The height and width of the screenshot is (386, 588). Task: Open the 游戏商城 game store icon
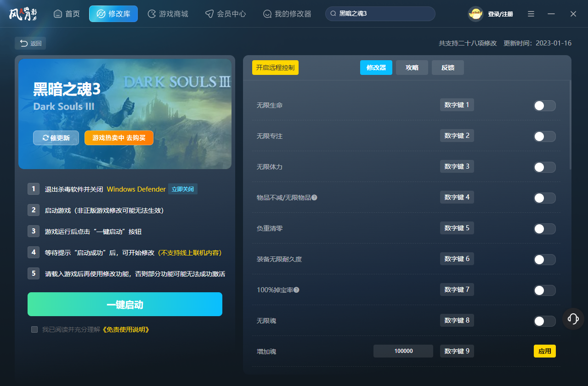pos(151,14)
